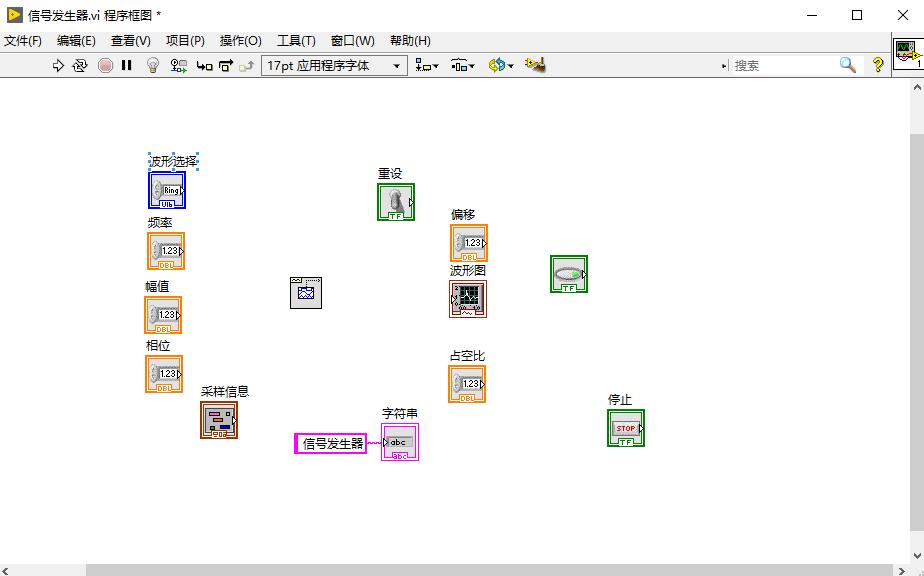The width and height of the screenshot is (924, 576).
Task: Toggle Retain Wire Values button
Action: click(179, 65)
